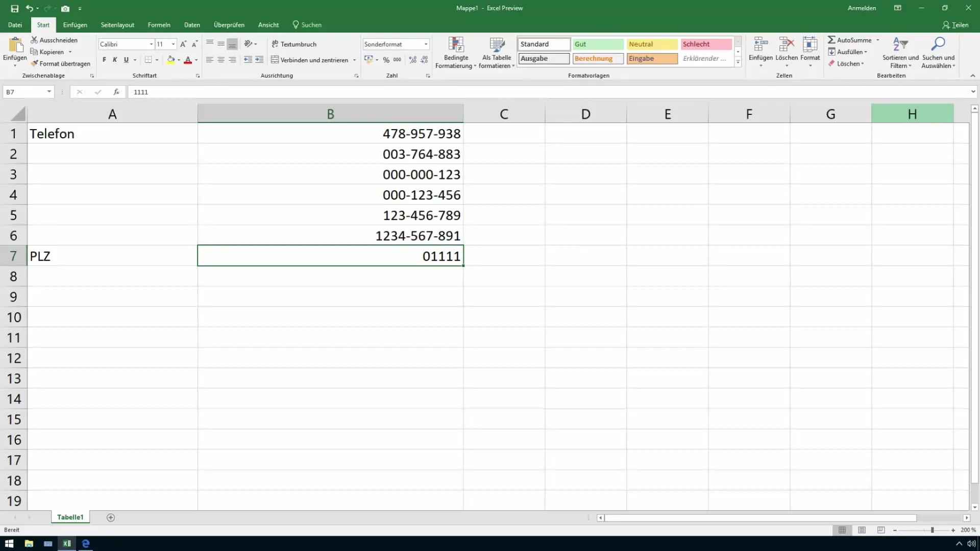
Task: Toggle italic K formatting
Action: (115, 60)
